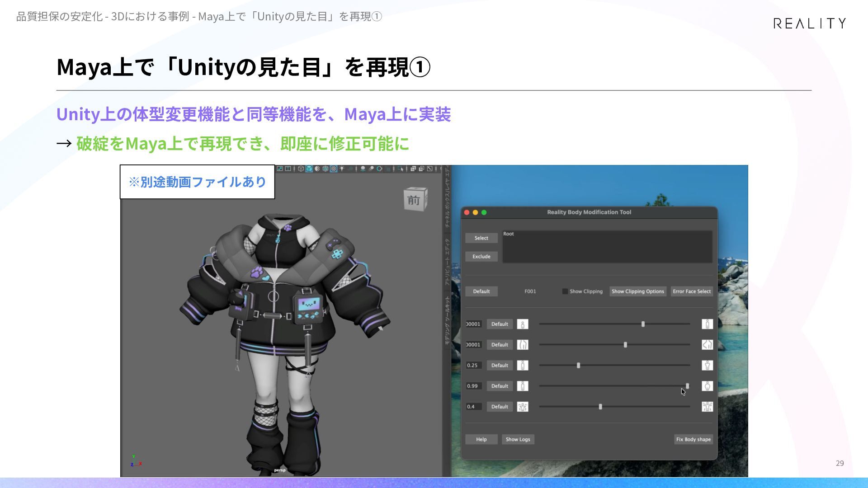Click the 2D pan/zoom icon beside the image plane icon

(x=288, y=169)
